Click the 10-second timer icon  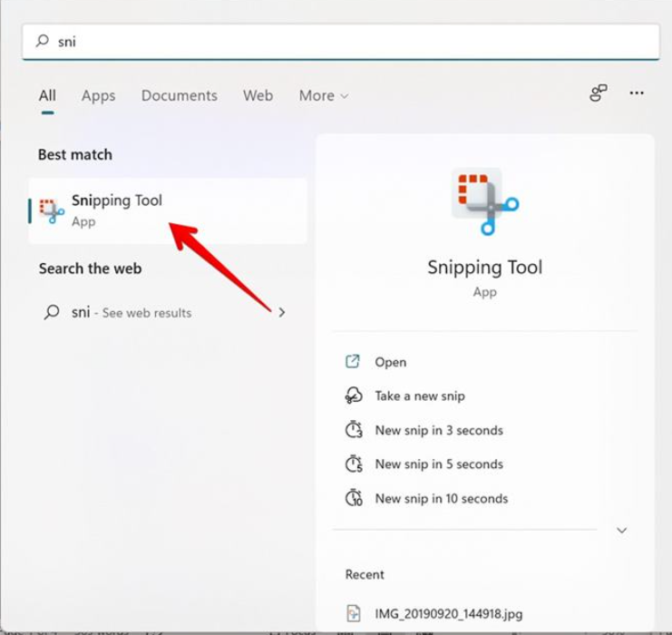point(354,498)
